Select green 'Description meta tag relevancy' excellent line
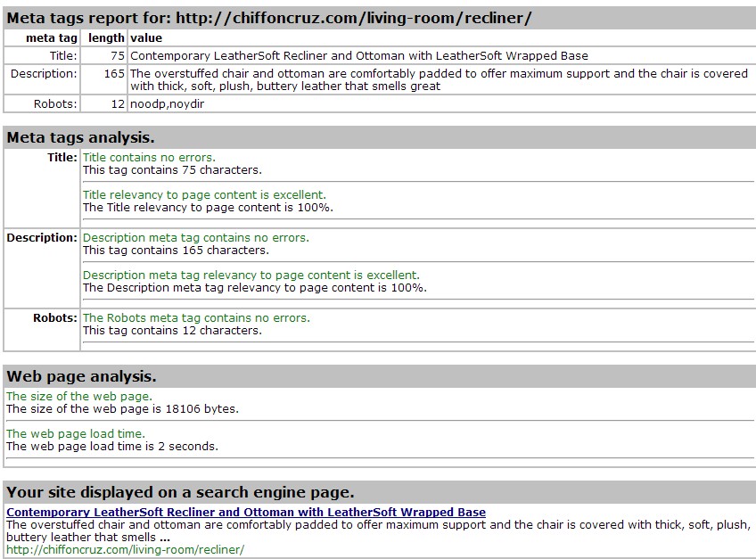 [x=251, y=275]
